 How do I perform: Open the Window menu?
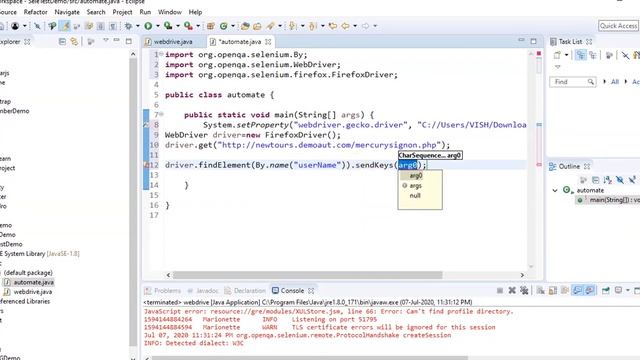[x=170, y=12]
